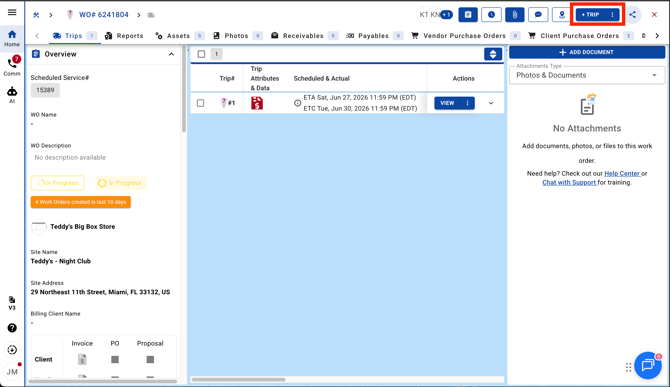Viewport: 670px width, 387px height.
Task: Open the paperclip attachments toolbar button
Action: coord(514,15)
